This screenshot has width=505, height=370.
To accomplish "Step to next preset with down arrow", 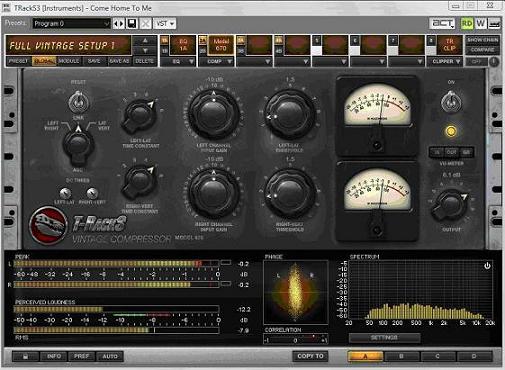I will pos(145,51).
